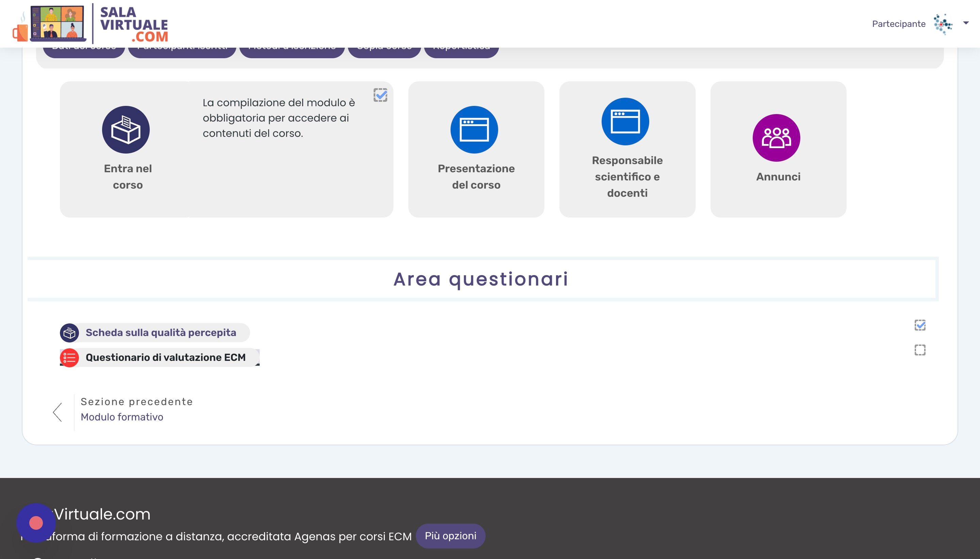This screenshot has height=559, width=980.
Task: Go to Modulo formativo section
Action: [122, 417]
